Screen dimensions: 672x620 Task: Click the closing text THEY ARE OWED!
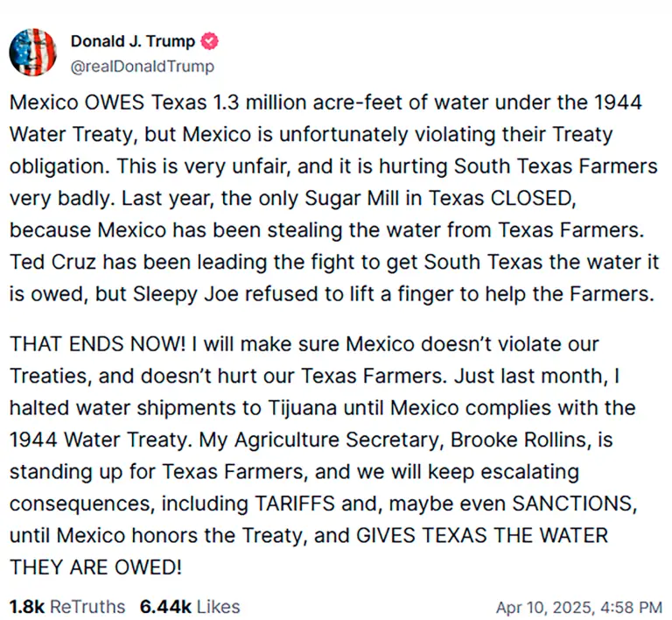pos(95,567)
